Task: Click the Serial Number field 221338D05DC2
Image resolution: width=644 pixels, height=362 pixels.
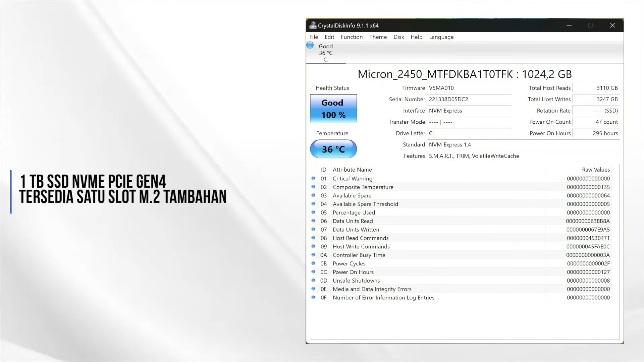Action: click(469, 99)
